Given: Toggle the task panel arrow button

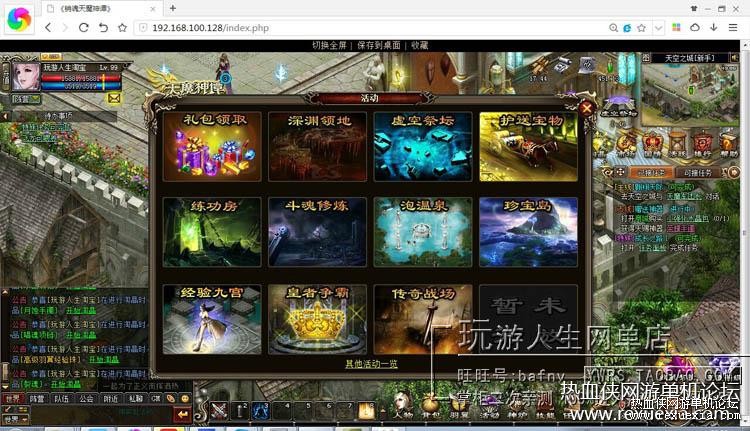Looking at the screenshot, I should [x=734, y=172].
